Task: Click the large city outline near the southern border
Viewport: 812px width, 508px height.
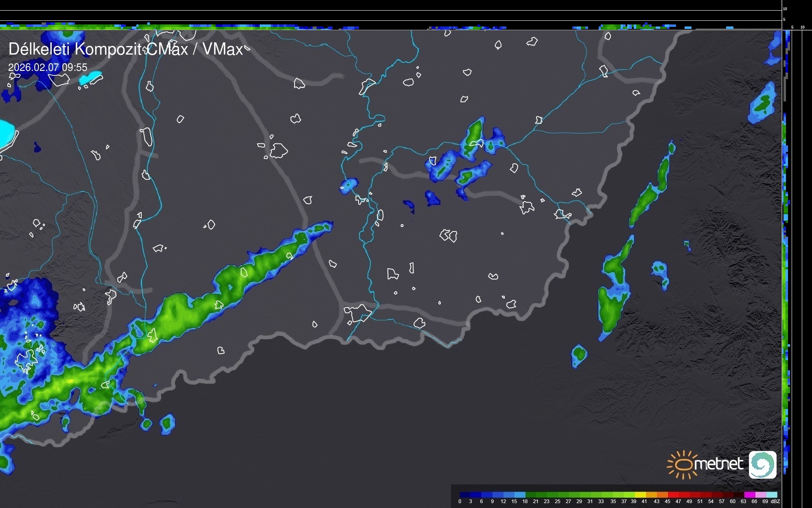Action: click(x=357, y=312)
